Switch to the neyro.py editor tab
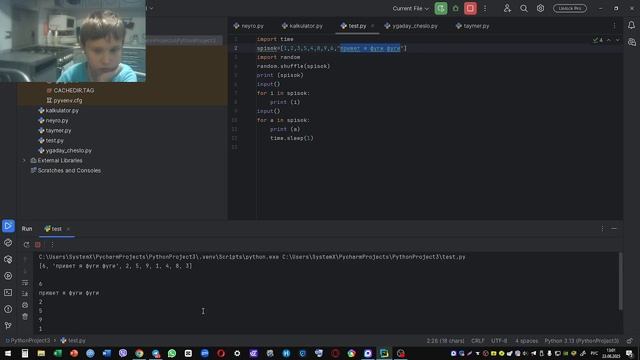The width and height of the screenshot is (640, 360). (x=249, y=26)
